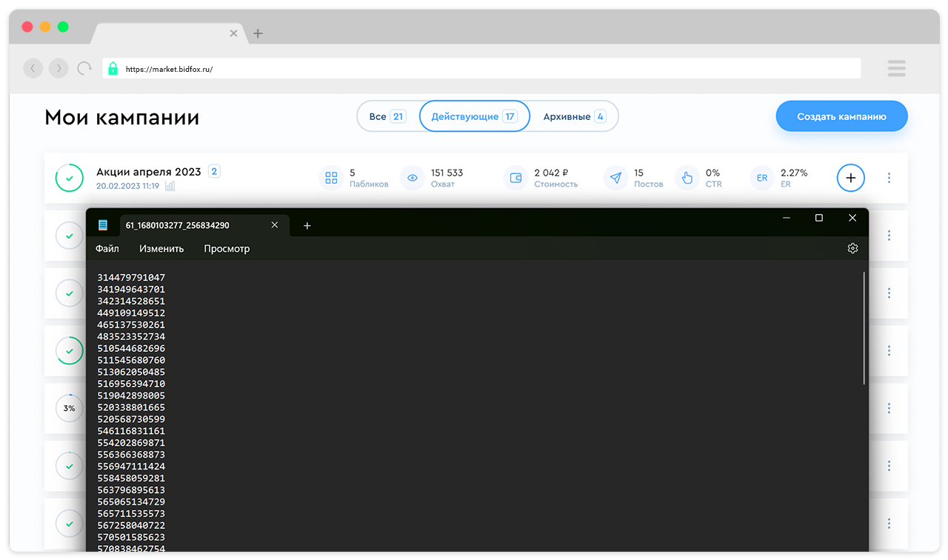Click the Мои кампании heading

(122, 117)
